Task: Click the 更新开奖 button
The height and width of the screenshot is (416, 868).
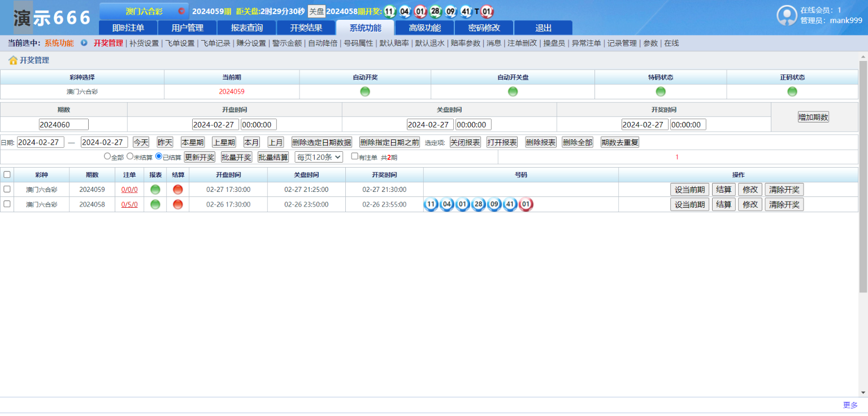Action: pos(200,157)
